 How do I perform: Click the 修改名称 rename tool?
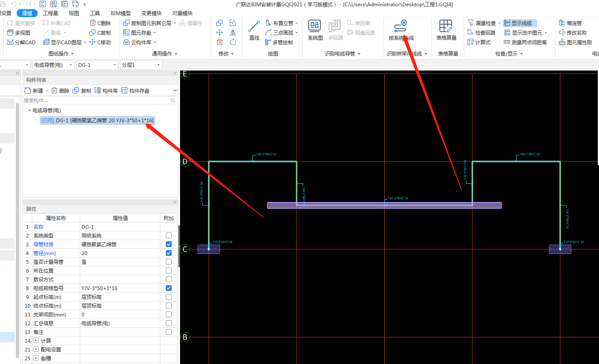pyautogui.click(x=573, y=33)
